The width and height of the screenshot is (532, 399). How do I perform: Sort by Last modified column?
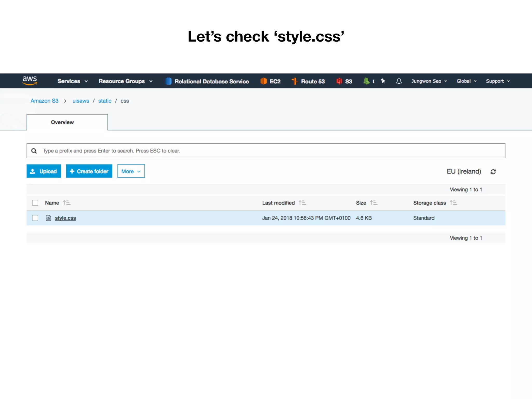pos(302,203)
